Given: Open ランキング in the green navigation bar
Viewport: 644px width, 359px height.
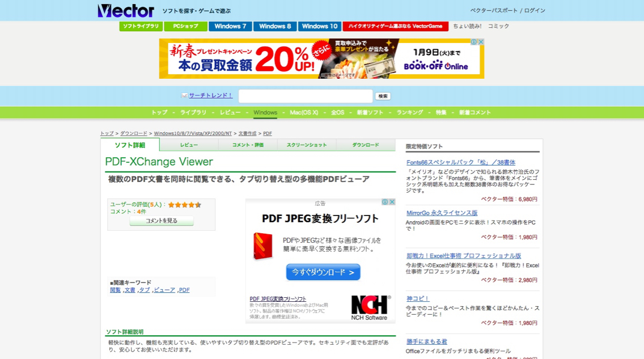Looking at the screenshot, I should click(x=409, y=112).
